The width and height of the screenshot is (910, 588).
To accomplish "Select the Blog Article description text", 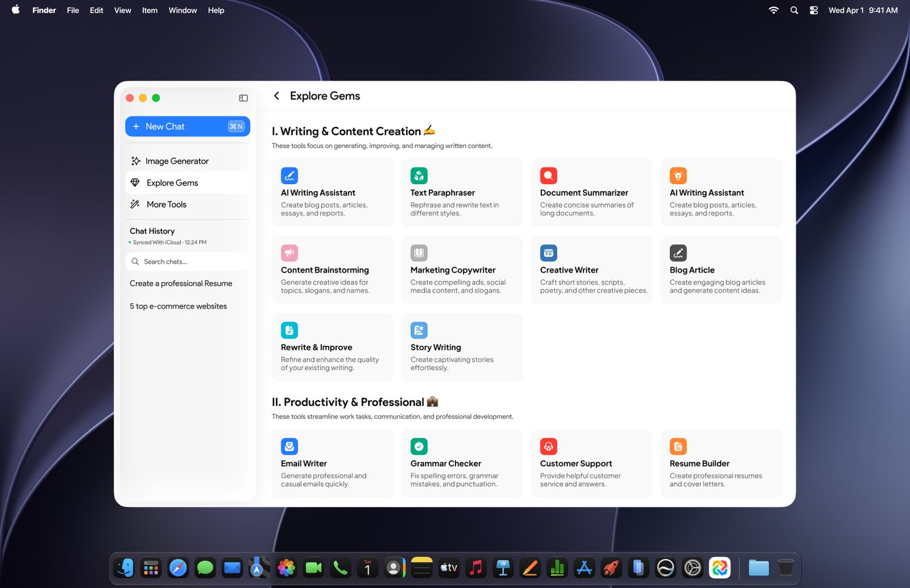I will tap(717, 287).
